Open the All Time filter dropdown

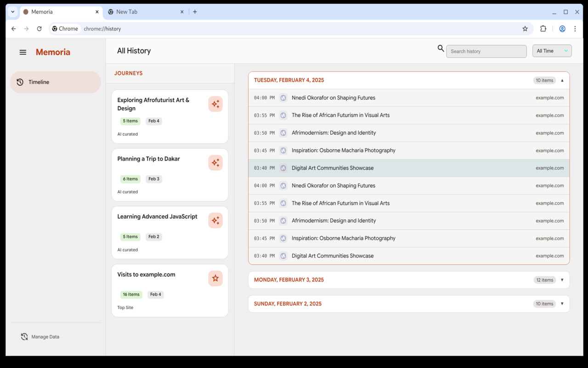coord(552,51)
